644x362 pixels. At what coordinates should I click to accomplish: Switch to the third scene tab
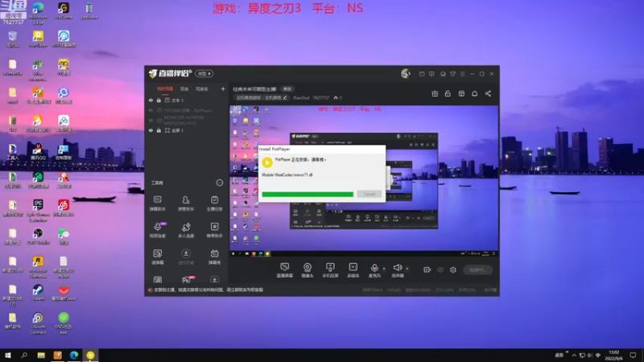click(x=202, y=88)
